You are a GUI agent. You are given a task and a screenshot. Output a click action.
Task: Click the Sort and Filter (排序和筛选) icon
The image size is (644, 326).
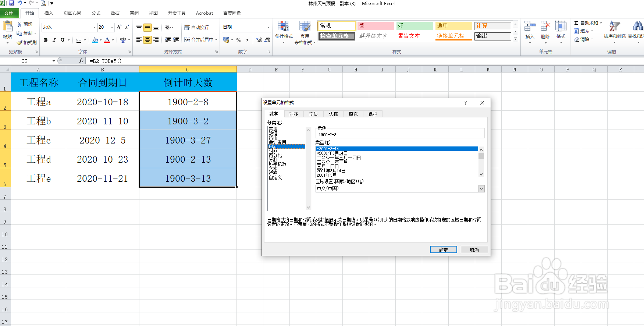click(614, 26)
